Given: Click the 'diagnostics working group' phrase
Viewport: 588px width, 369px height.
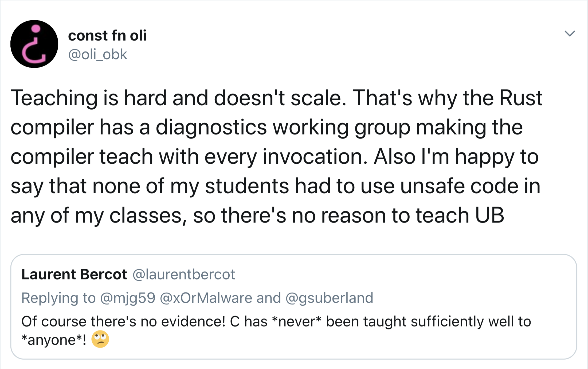Looking at the screenshot, I should pos(283,128).
